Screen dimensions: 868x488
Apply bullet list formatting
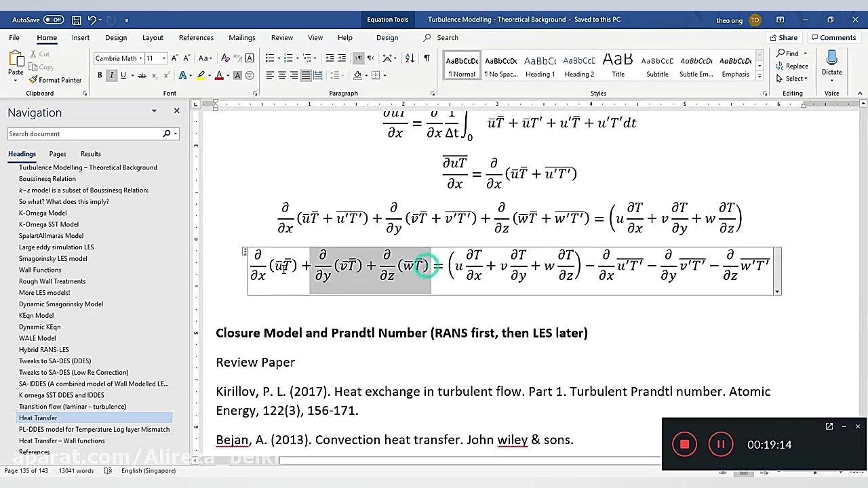[270, 58]
